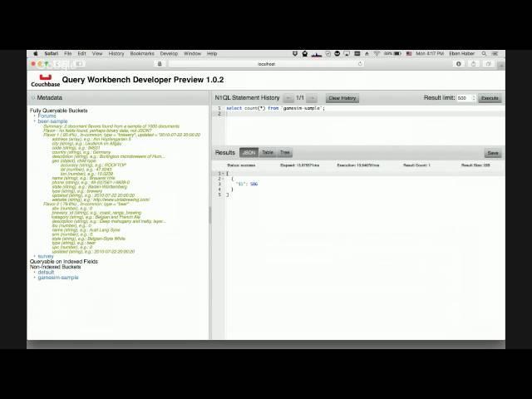The image size is (532, 399).
Task: Open the View menu
Action: pyautogui.click(x=97, y=53)
